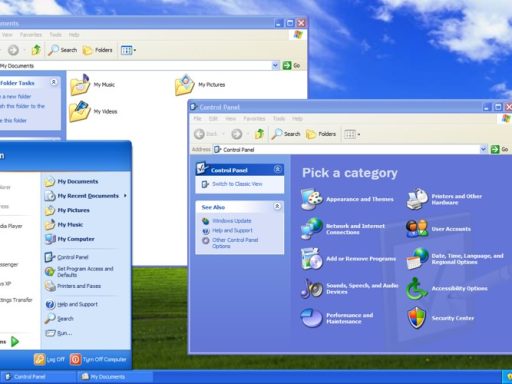Open the Accessibility Options icon
The width and height of the screenshot is (512, 384).
click(x=417, y=288)
